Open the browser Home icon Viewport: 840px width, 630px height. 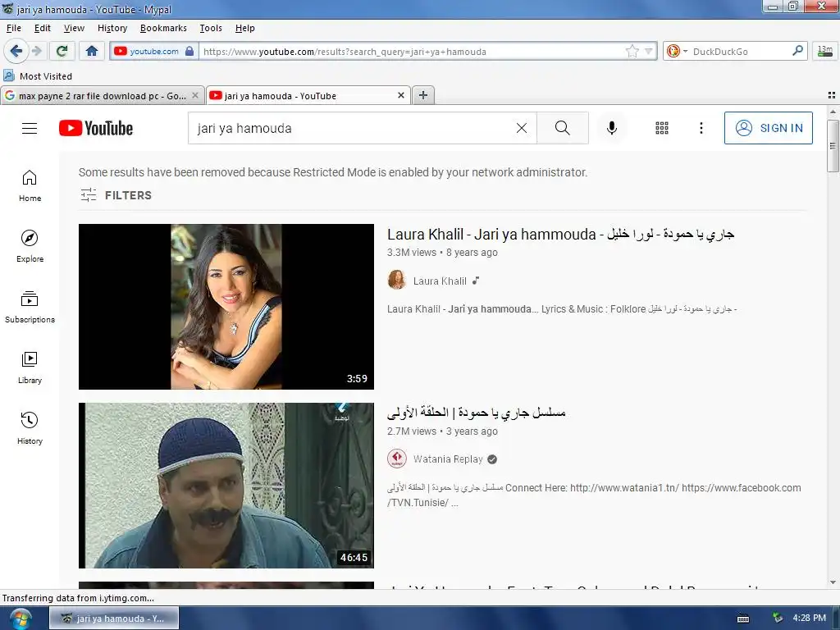pos(92,51)
